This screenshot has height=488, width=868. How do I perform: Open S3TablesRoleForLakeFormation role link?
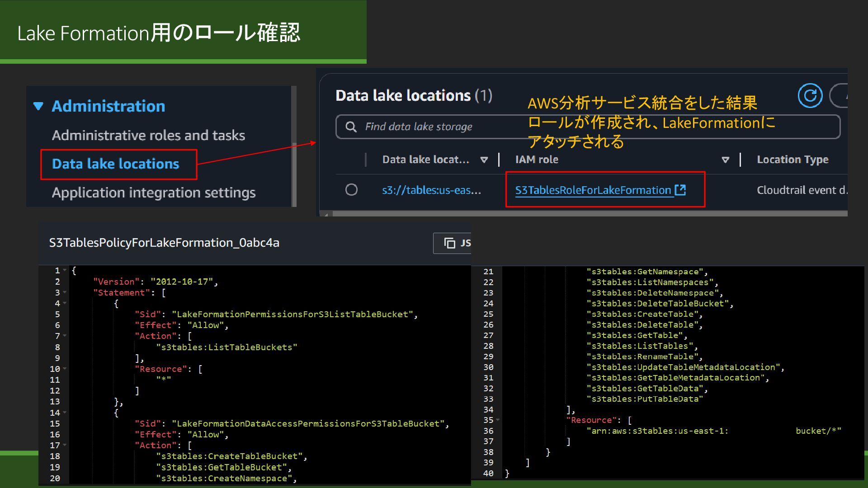coord(593,190)
